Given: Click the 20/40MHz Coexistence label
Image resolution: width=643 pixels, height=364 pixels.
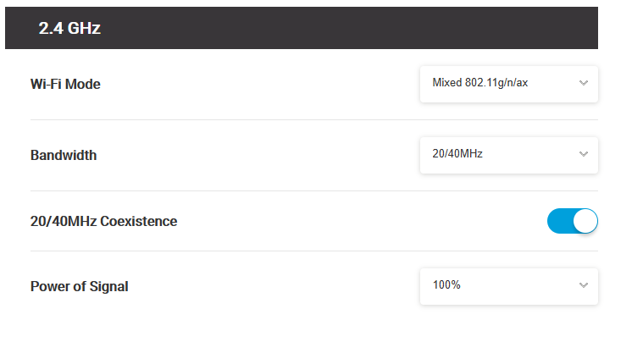Looking at the screenshot, I should (x=103, y=221).
